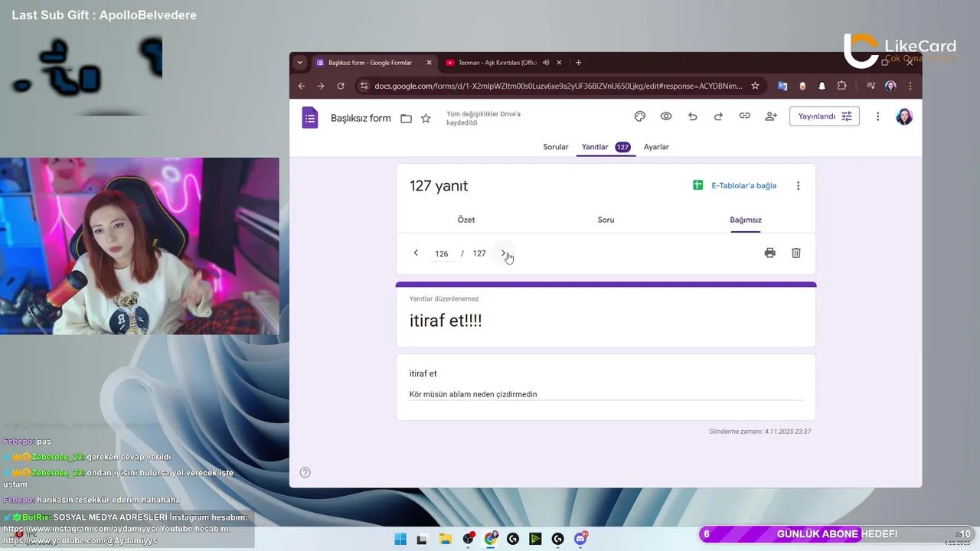The width and height of the screenshot is (980, 551).
Task: Add collaborators with the person-plus icon
Action: [771, 116]
